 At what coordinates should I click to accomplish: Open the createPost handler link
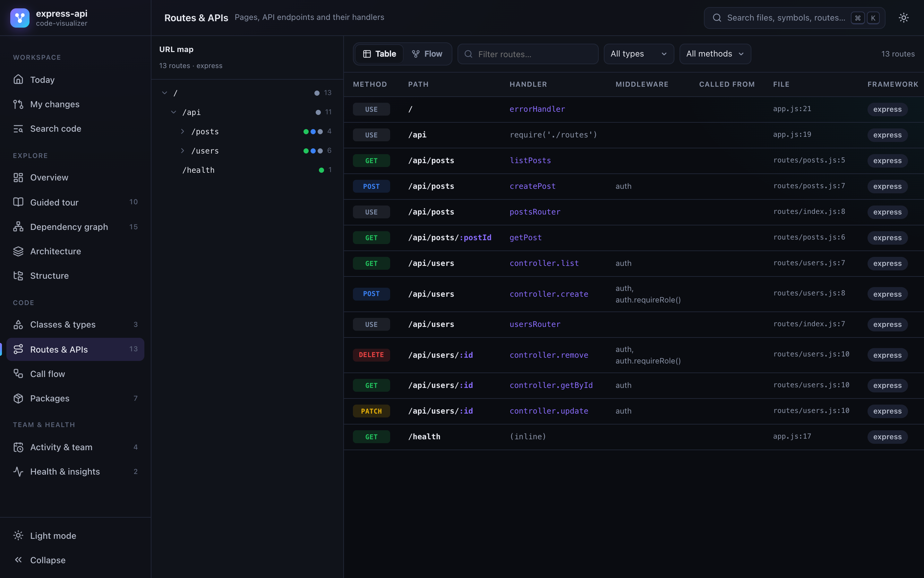pos(533,186)
